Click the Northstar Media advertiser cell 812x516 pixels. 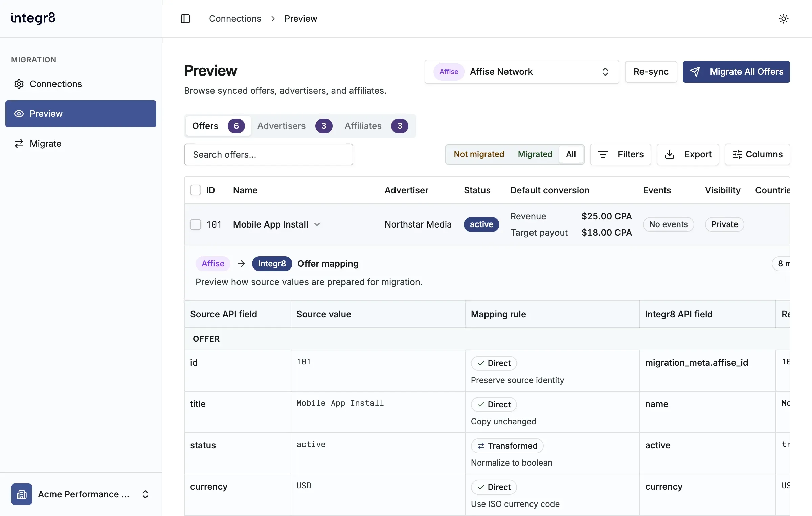coord(418,224)
